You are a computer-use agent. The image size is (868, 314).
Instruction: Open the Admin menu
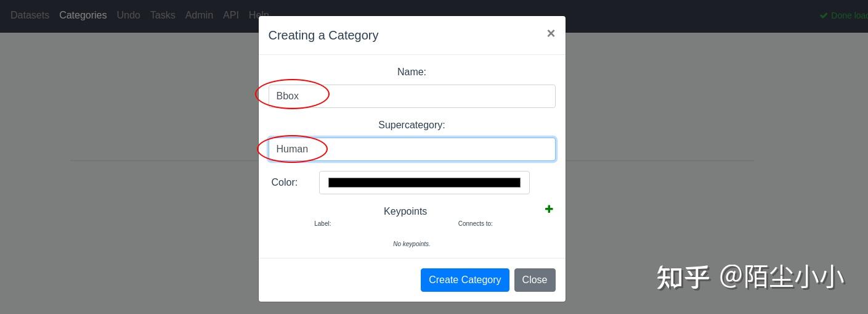point(199,15)
